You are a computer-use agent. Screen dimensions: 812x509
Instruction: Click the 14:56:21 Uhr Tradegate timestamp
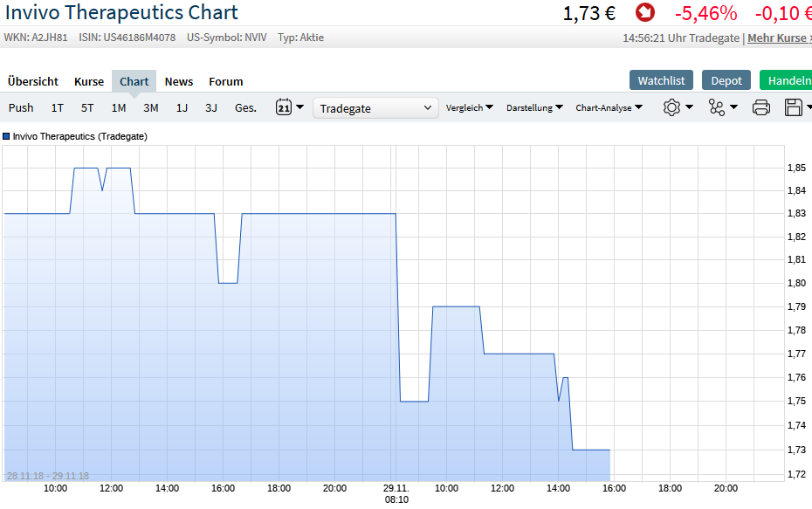(x=681, y=38)
